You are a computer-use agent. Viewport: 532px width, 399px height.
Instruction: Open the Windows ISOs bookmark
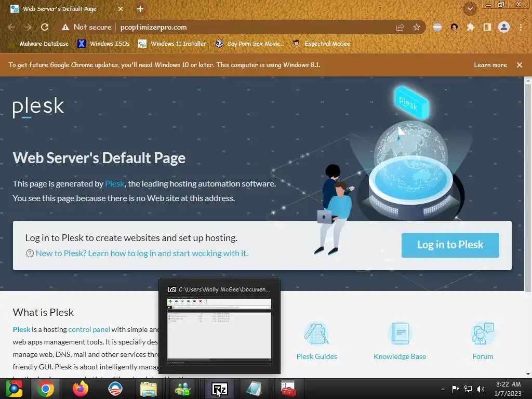103,44
